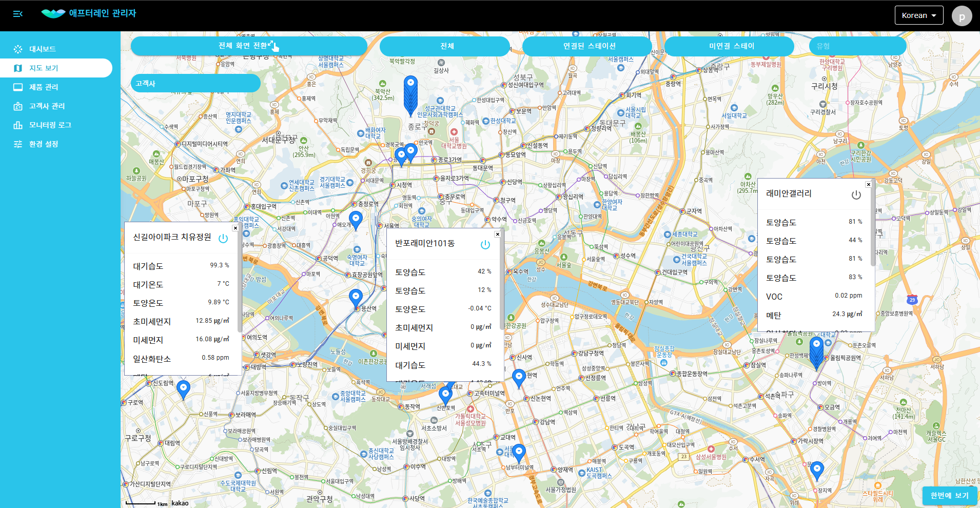
Task: Toggle power for 신길아이파크 치유정원
Action: (223, 239)
